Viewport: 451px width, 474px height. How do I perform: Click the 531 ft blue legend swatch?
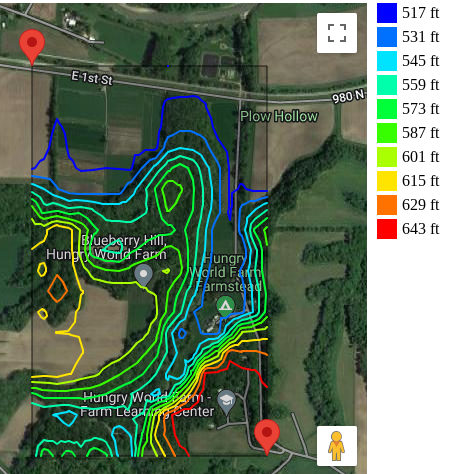[387, 37]
